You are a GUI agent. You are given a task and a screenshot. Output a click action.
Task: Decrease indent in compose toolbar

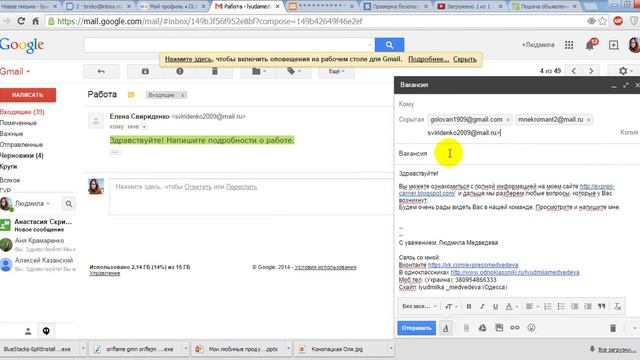(x=574, y=307)
